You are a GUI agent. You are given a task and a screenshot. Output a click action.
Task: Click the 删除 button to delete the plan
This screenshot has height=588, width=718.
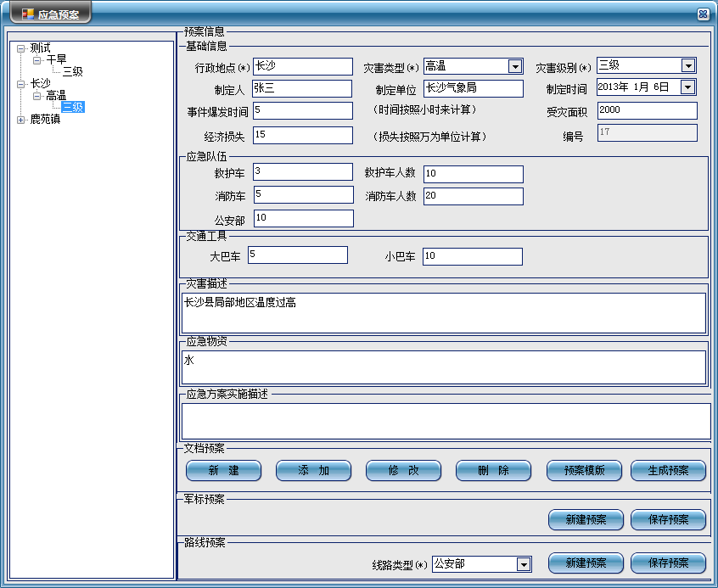[x=493, y=471]
